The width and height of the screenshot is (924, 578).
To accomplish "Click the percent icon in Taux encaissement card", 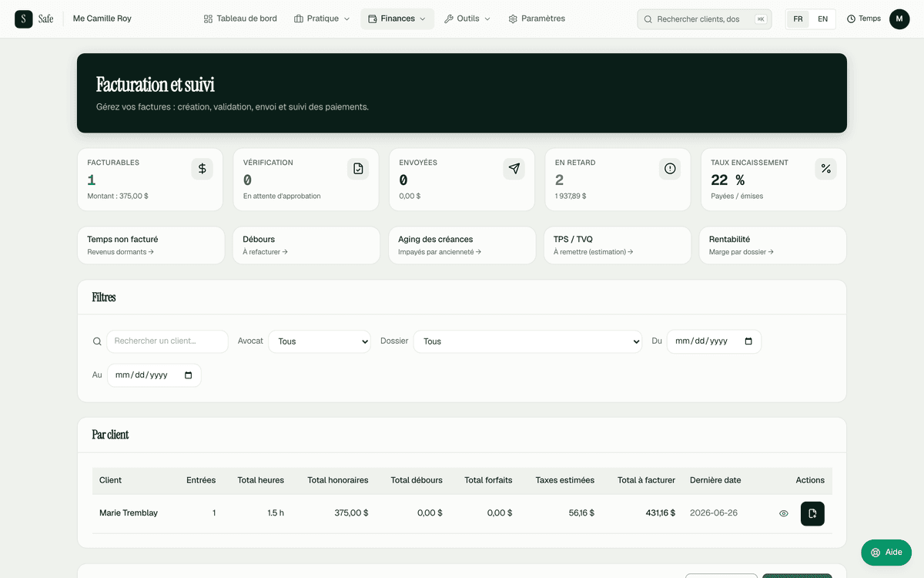I will [x=825, y=169].
